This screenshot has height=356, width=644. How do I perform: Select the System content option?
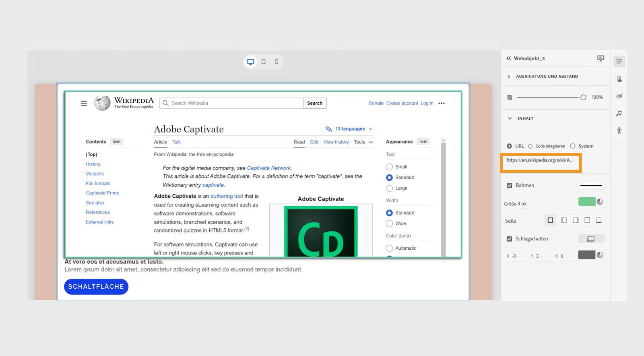coord(573,146)
